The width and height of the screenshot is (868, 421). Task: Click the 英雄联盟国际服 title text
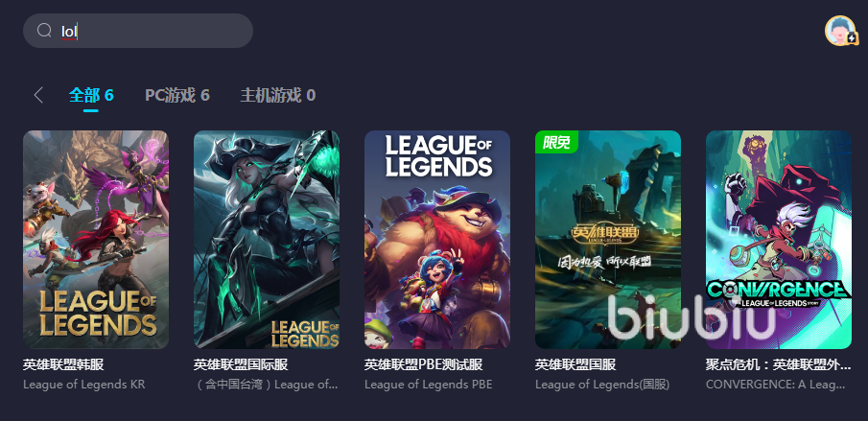pyautogui.click(x=241, y=364)
